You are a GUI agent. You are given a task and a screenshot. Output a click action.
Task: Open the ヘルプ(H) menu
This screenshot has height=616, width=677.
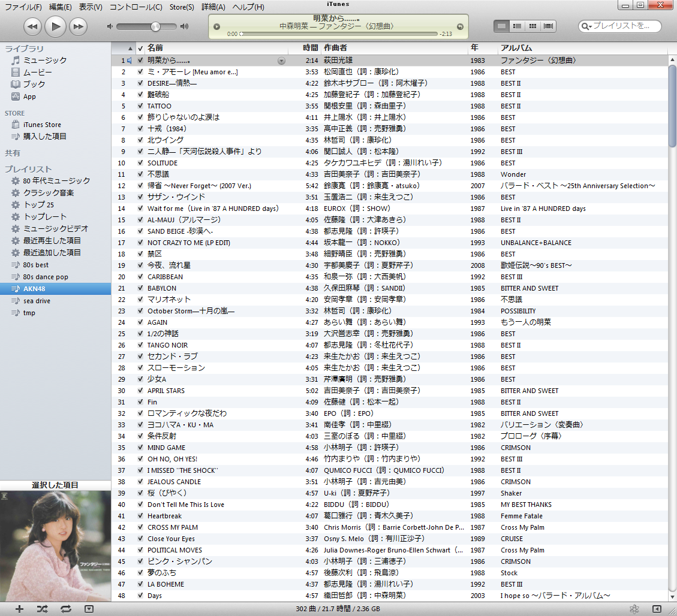coord(248,7)
